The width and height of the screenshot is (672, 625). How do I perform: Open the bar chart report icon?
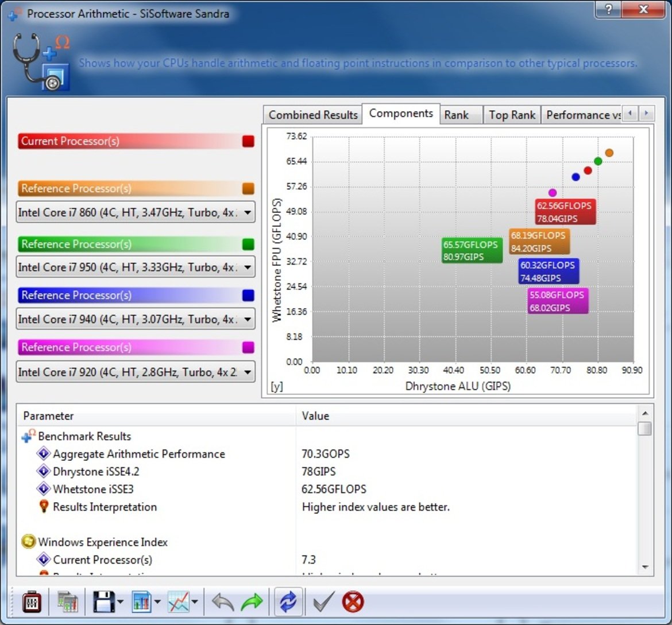142,602
